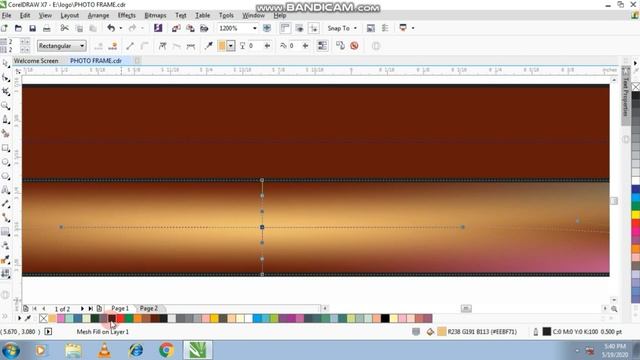
Task: Click the Clear mesh icon
Action: 354,46
